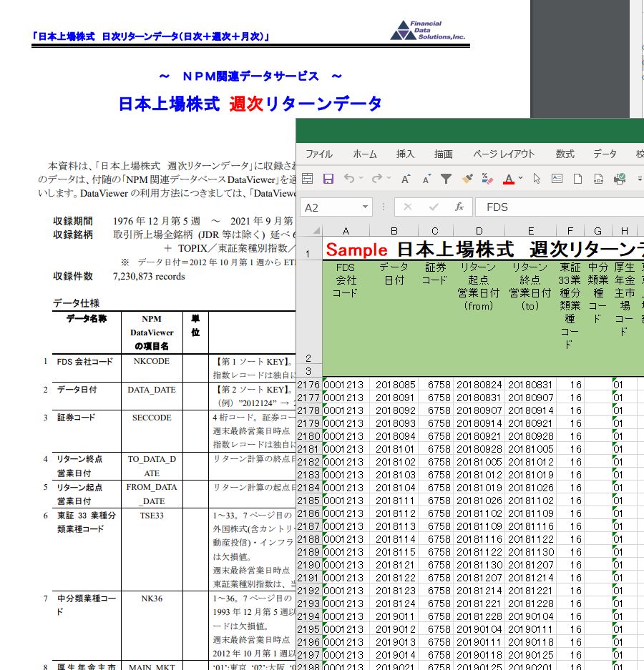The image size is (644, 670).
Task: Increase font size with the larger A icon
Action: (406, 179)
